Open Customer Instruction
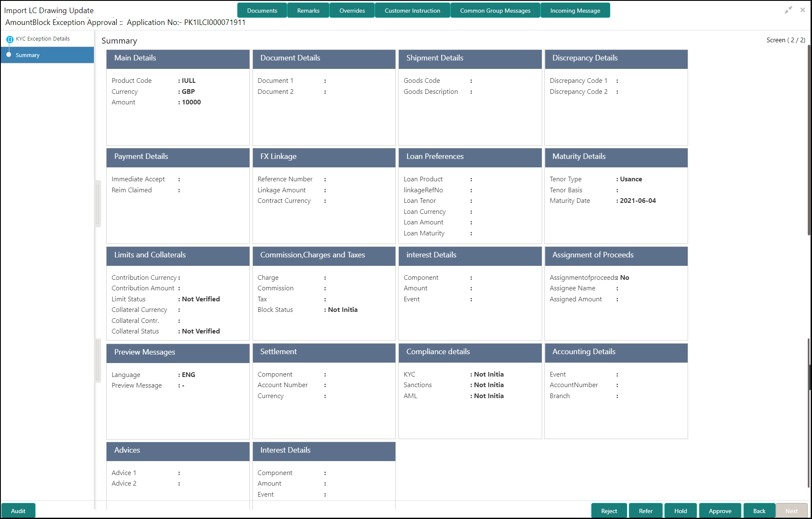The height and width of the screenshot is (519, 812). (x=412, y=10)
